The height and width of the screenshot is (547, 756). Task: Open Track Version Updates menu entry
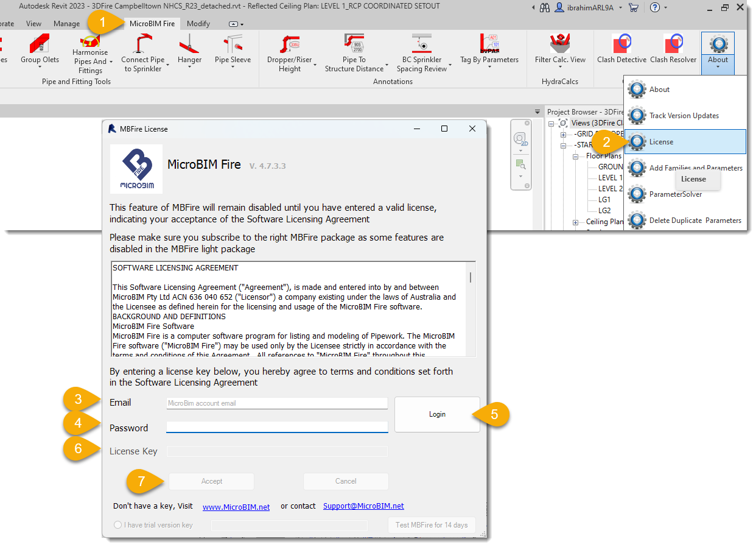tap(684, 116)
